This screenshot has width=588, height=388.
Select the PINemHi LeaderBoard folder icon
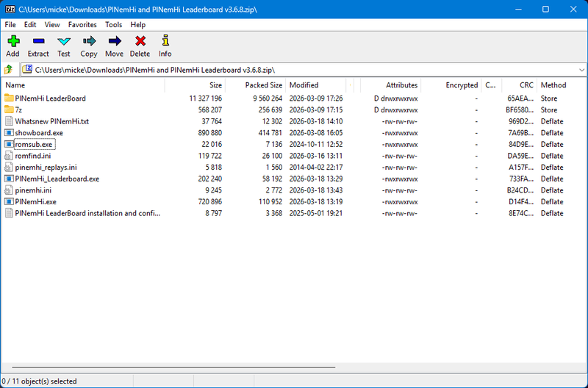coord(9,98)
